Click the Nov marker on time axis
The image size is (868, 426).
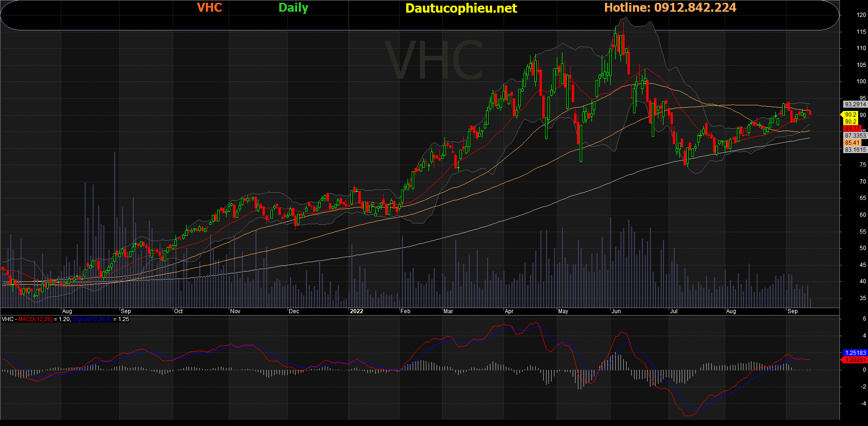click(x=235, y=311)
